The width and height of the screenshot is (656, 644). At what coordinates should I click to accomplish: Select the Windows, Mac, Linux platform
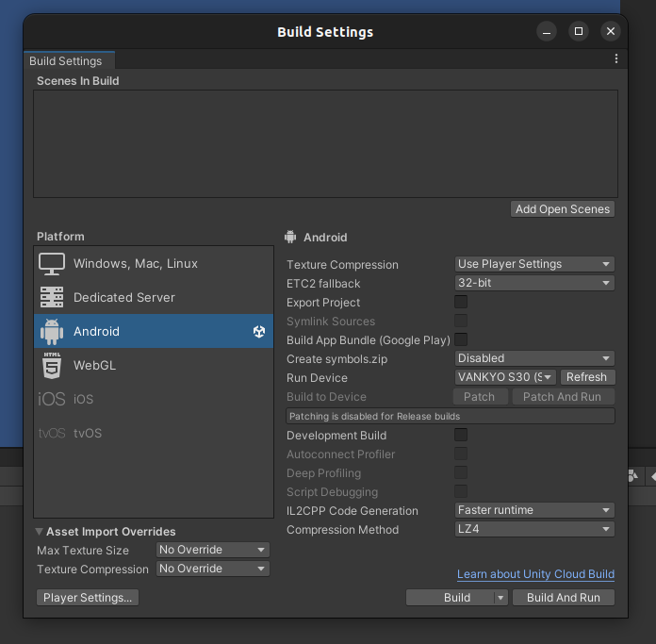pos(154,264)
